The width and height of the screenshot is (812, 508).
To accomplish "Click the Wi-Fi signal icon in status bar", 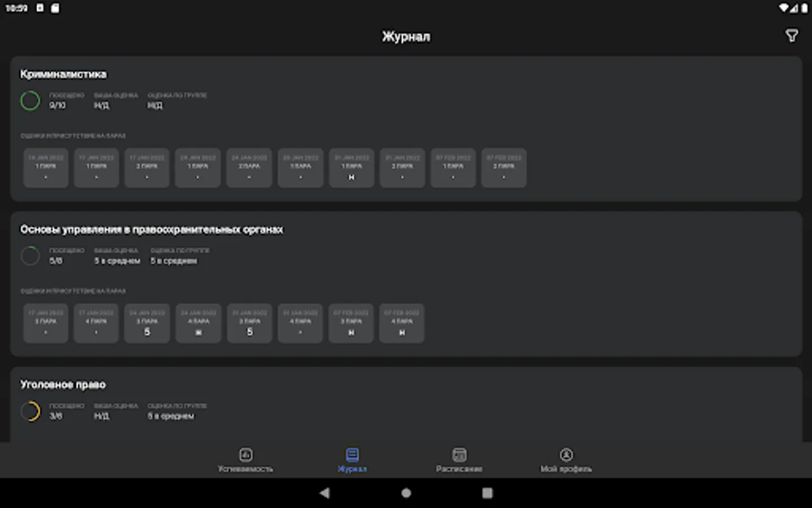I will pos(784,8).
